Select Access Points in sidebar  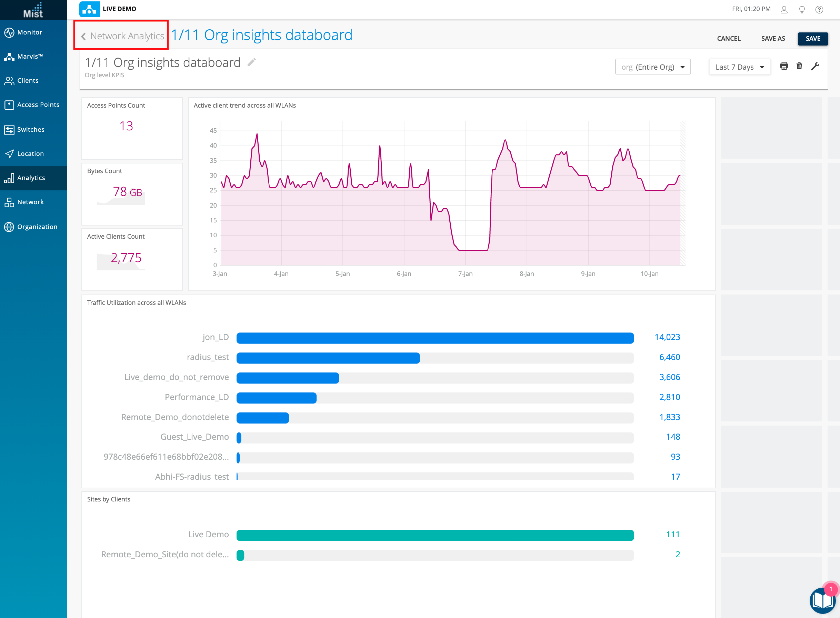[38, 105]
